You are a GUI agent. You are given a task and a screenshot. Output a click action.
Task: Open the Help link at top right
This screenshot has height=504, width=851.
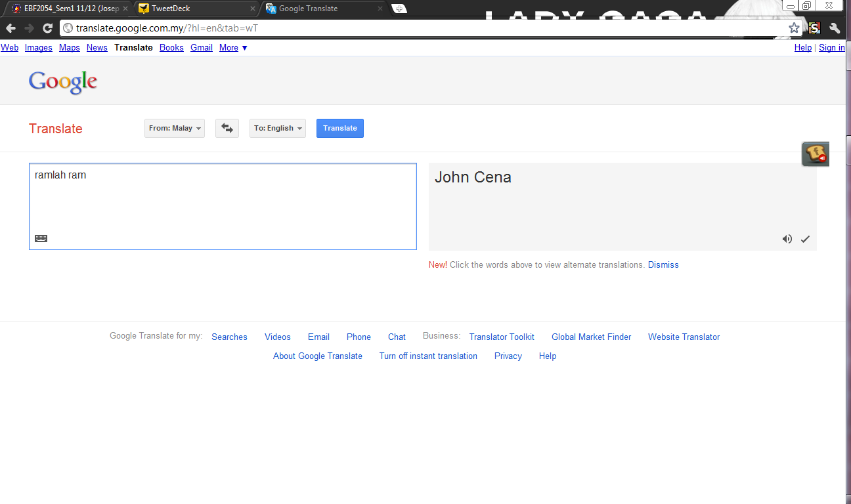[x=803, y=47]
